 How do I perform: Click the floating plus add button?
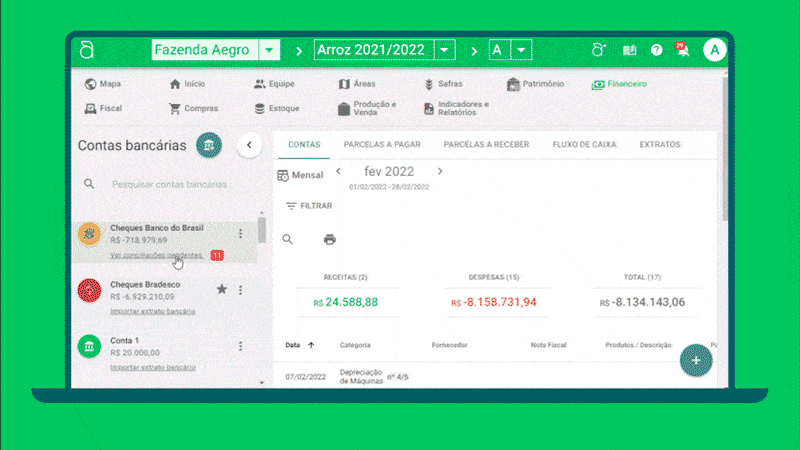click(696, 360)
